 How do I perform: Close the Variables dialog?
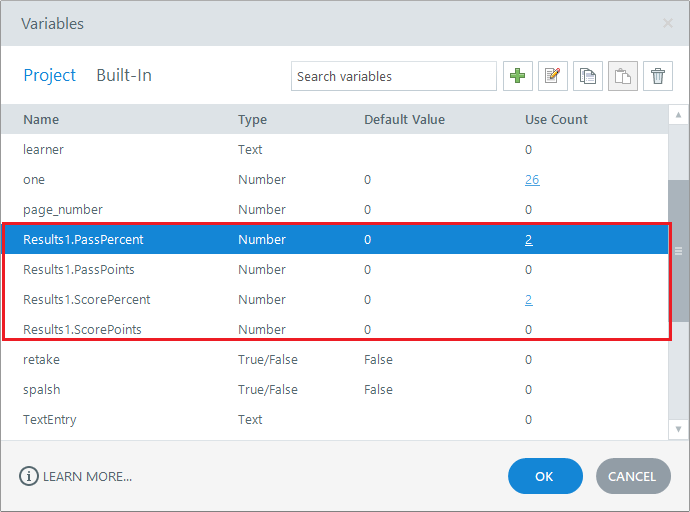tap(667, 23)
